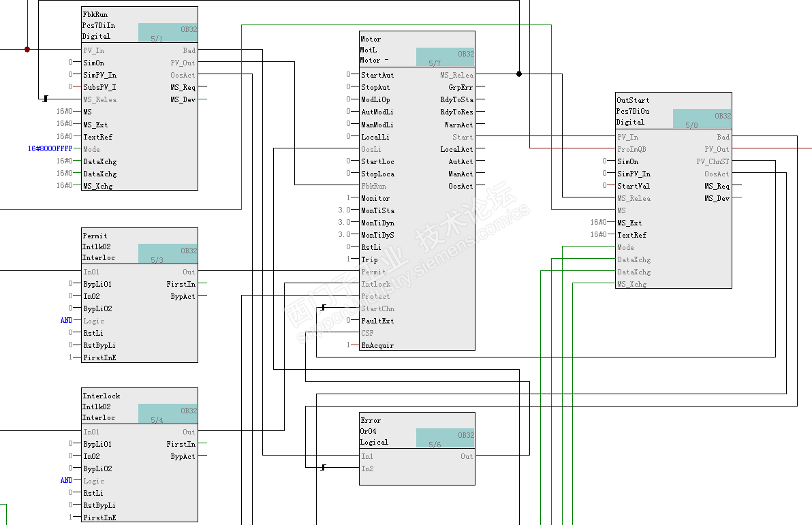Click TextRef input on FbkRun block
The width and height of the screenshot is (812, 525).
(x=98, y=137)
